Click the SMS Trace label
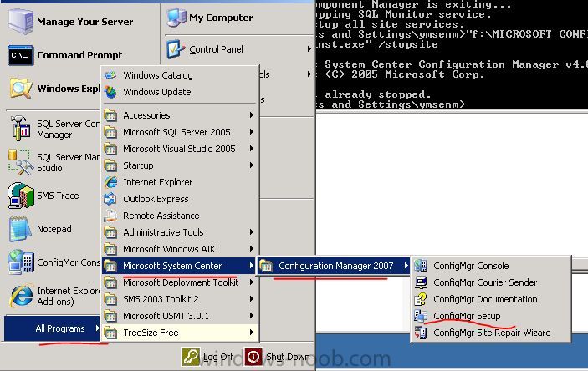 (x=58, y=196)
